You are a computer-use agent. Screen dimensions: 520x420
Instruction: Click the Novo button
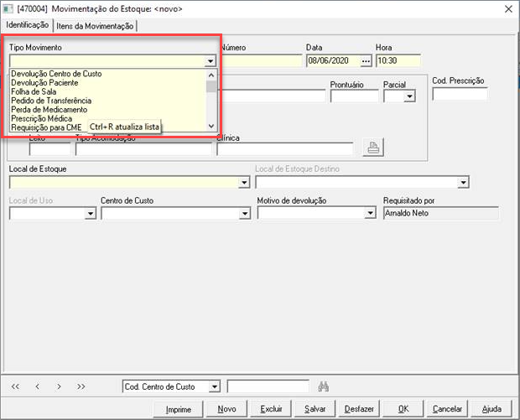coord(226,409)
